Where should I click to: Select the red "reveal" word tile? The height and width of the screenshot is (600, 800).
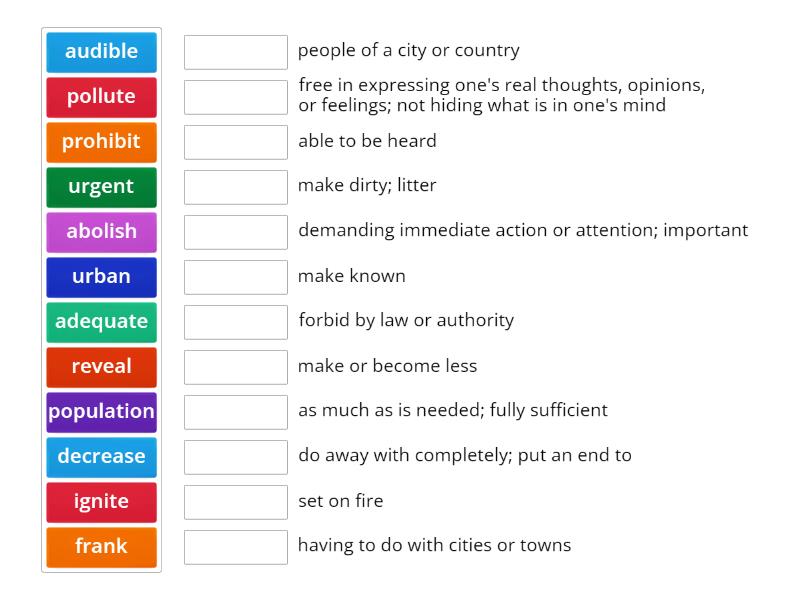point(101,367)
